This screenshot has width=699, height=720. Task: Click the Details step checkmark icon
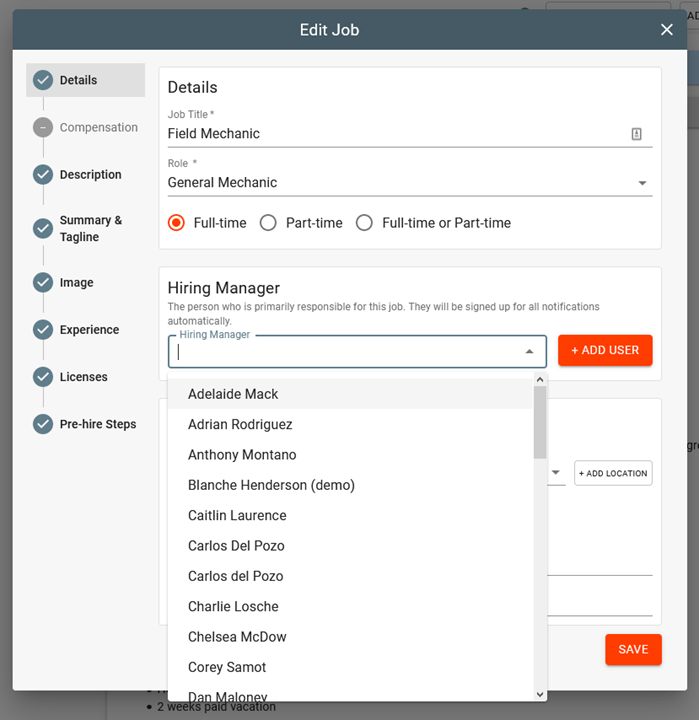pyautogui.click(x=43, y=80)
